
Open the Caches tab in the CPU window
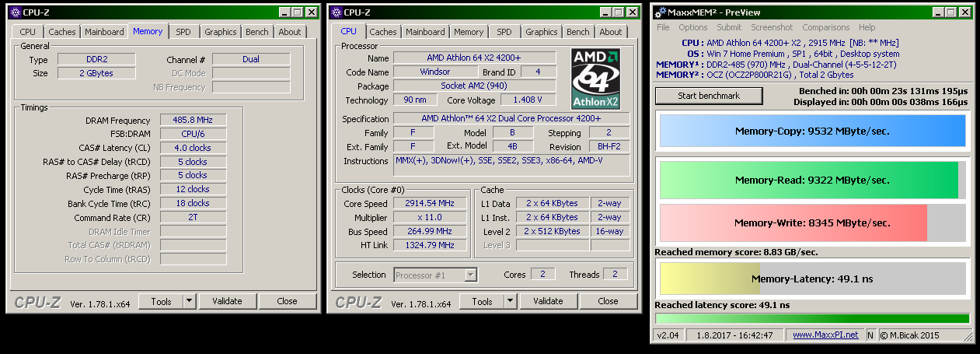pyautogui.click(x=383, y=32)
